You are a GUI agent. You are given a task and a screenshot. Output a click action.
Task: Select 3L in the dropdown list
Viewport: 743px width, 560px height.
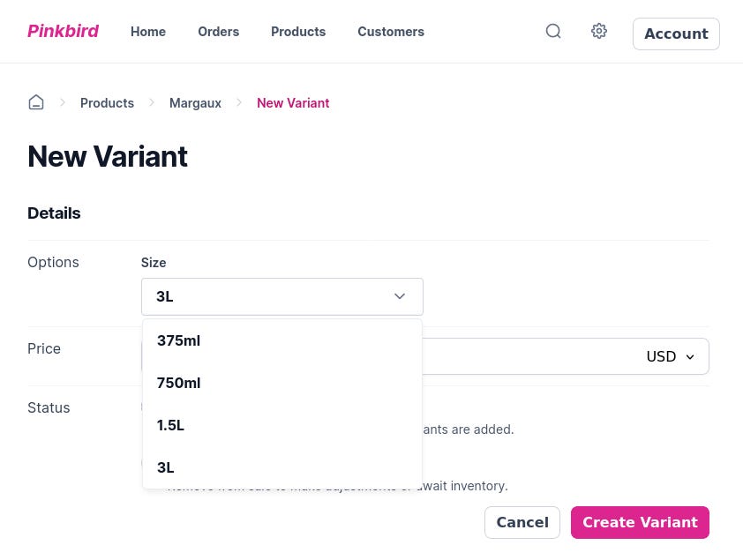click(x=166, y=467)
